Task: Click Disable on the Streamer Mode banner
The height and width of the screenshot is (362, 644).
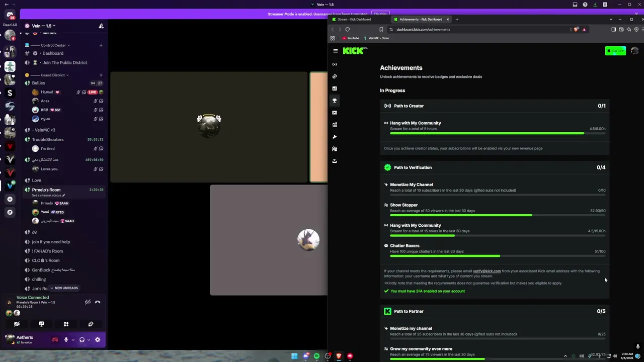Action: click(x=380, y=14)
